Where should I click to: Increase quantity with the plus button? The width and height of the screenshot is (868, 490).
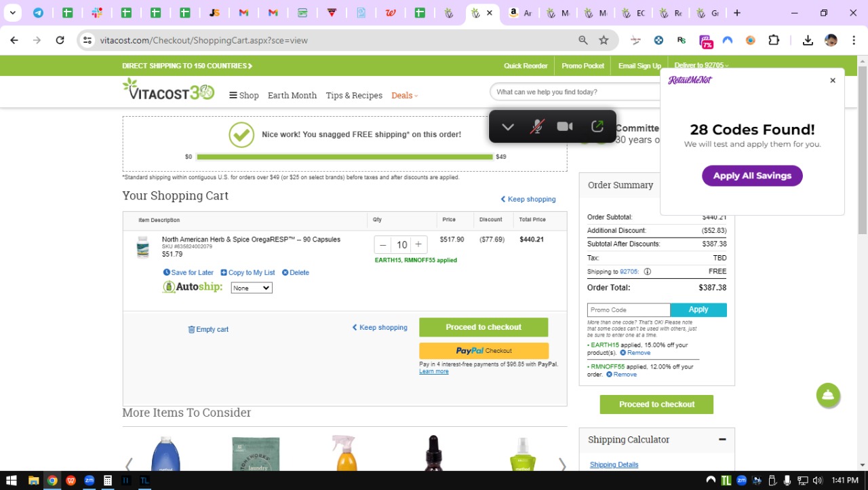coord(418,245)
